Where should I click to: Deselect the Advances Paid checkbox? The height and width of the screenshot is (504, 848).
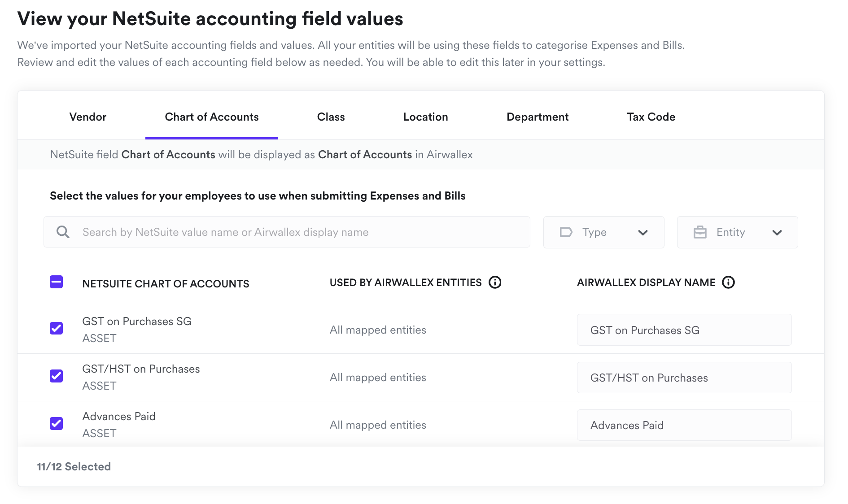click(57, 423)
